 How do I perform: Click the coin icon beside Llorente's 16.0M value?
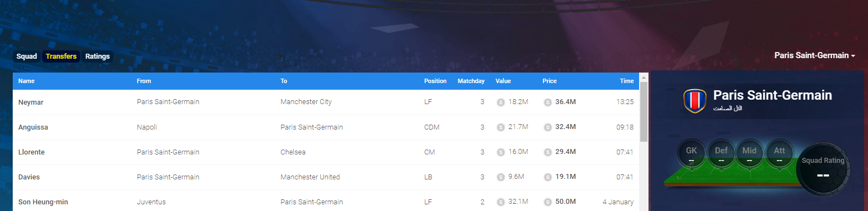pos(501,152)
